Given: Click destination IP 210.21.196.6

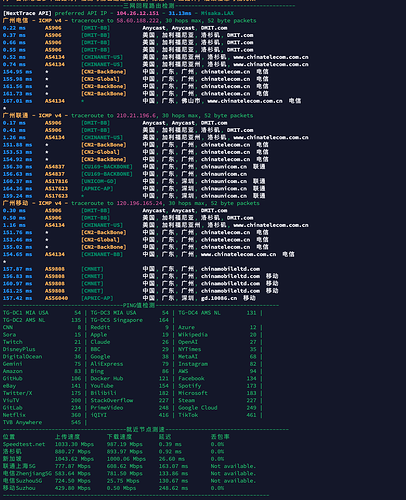Looking at the screenshot, I should click(x=136, y=116).
